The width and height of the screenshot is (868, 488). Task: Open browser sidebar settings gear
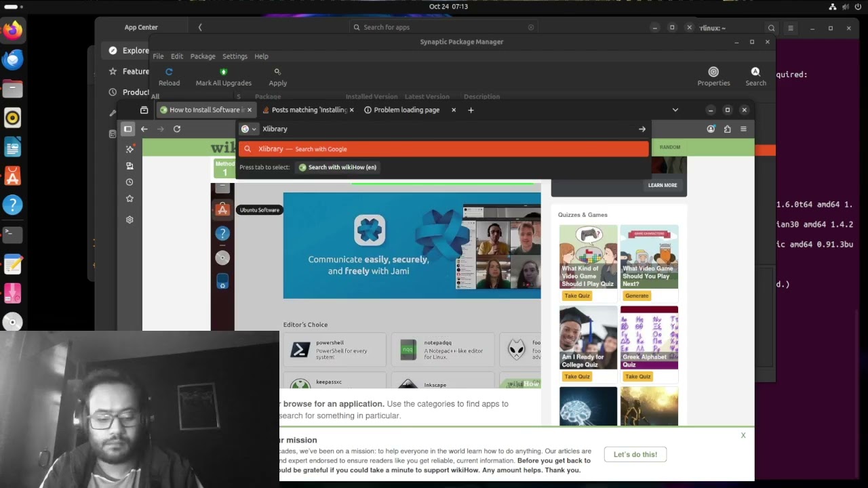(130, 220)
